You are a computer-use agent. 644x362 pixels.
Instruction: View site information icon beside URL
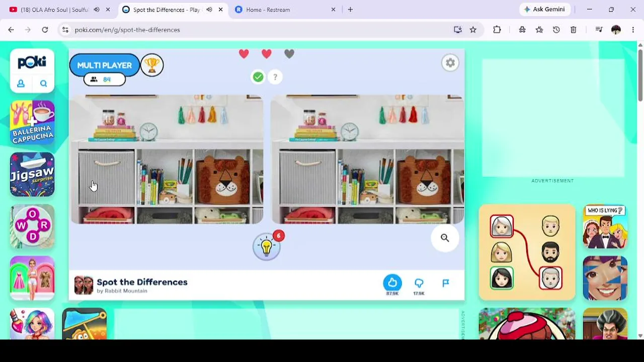click(x=65, y=30)
